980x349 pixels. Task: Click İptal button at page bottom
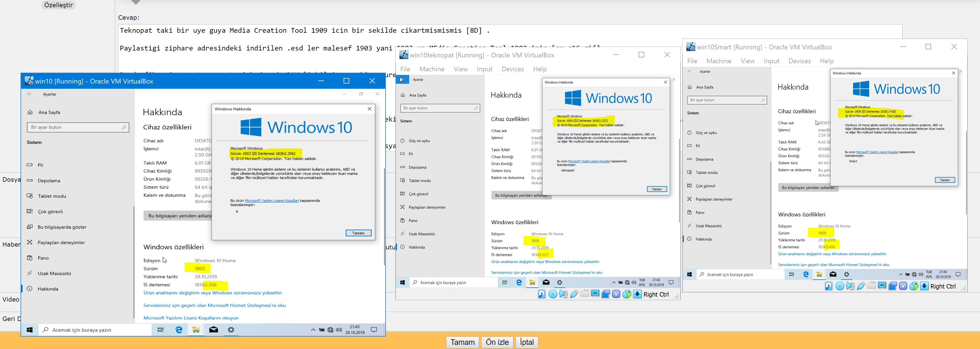tap(527, 342)
